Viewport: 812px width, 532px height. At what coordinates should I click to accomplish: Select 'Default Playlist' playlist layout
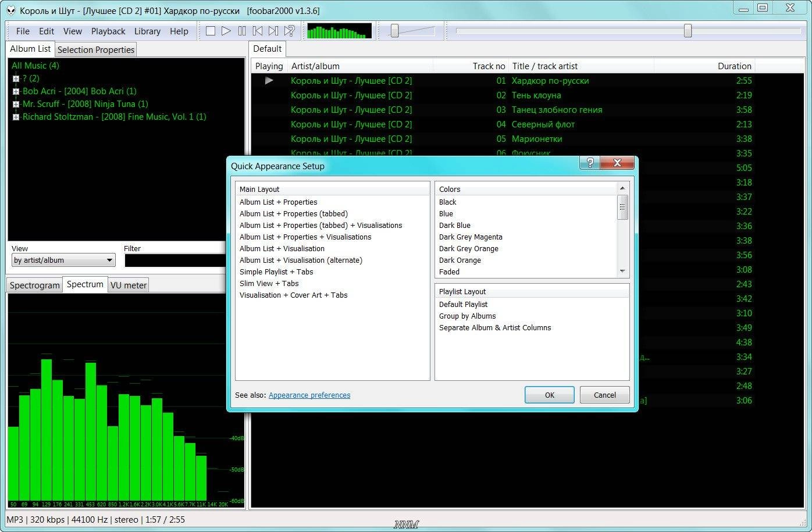pos(464,305)
